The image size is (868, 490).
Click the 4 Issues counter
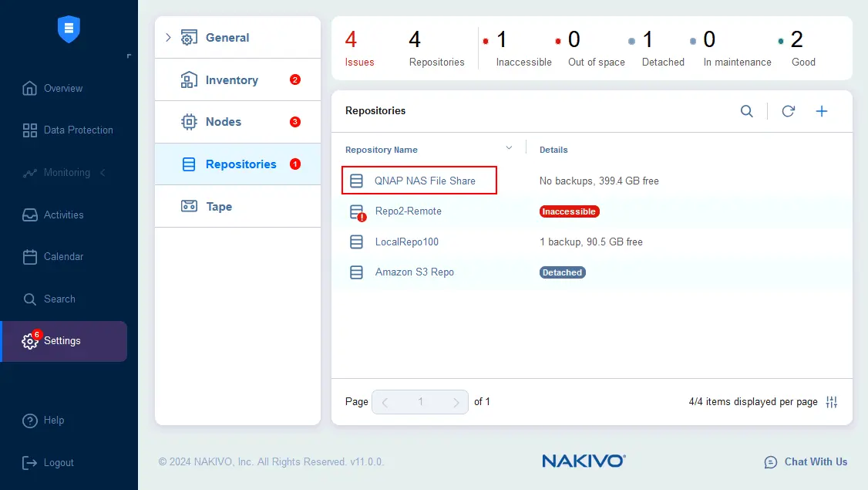[359, 49]
